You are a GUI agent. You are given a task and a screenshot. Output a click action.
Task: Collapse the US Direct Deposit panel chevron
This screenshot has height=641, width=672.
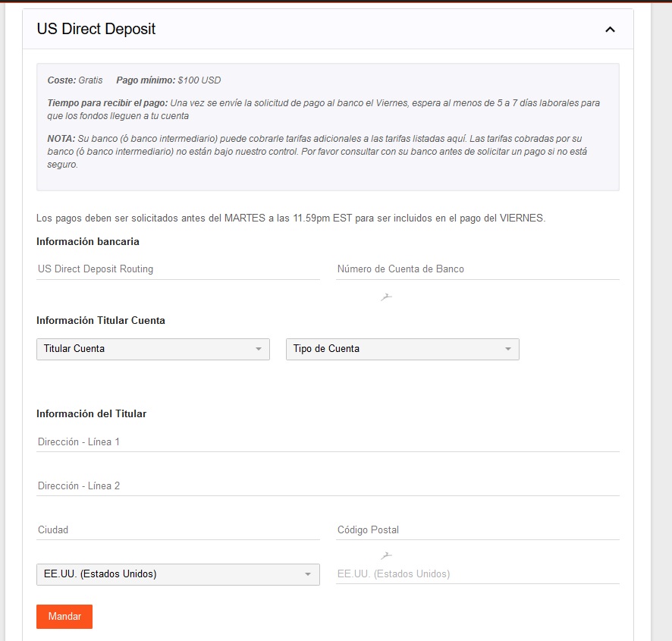point(610,30)
